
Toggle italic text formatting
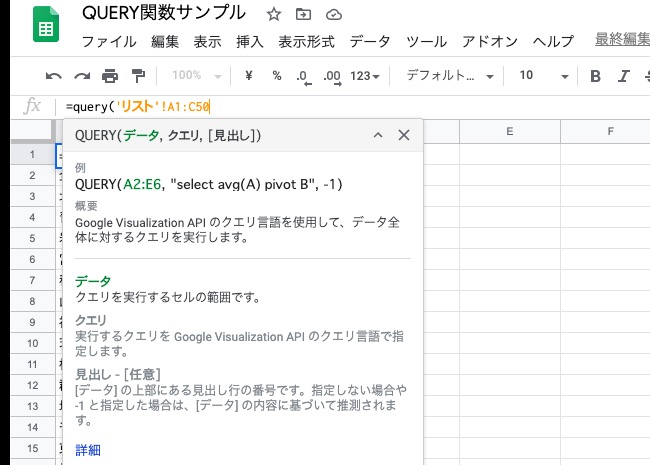click(623, 76)
